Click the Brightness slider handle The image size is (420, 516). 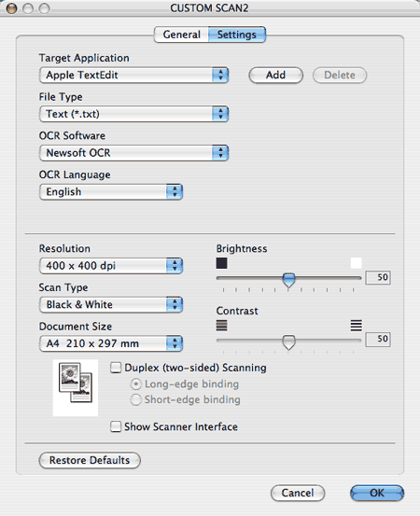click(x=288, y=280)
